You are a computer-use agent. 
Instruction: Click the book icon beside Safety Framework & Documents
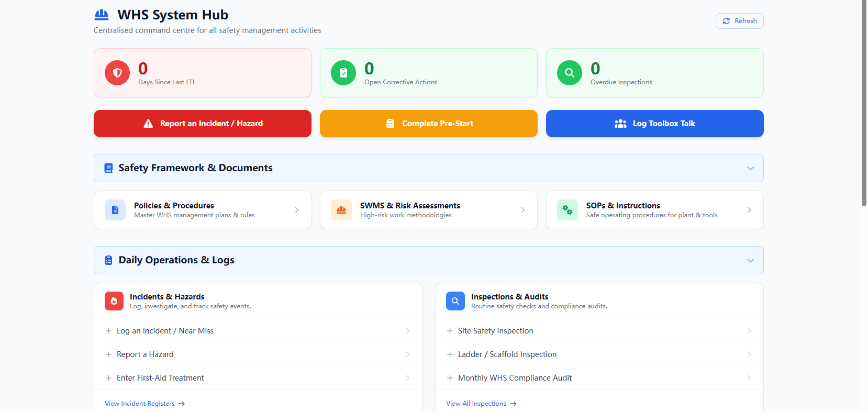[108, 168]
